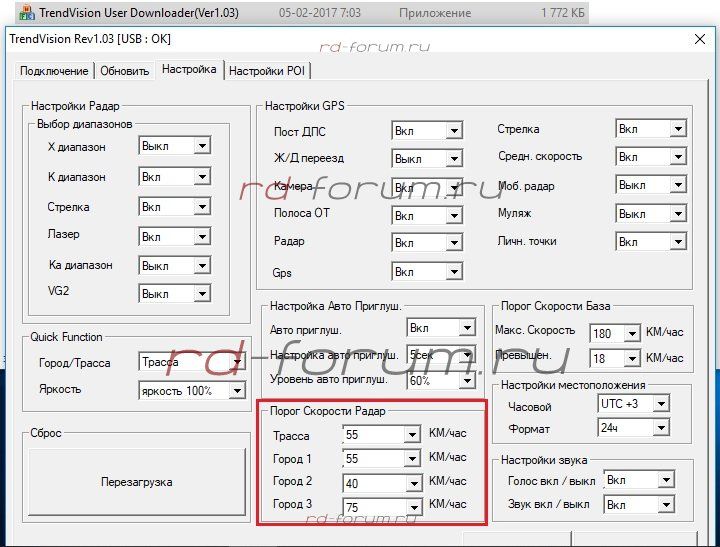Screen dimensions: 720x547
Task: Open the Обновить tab
Action: click(x=124, y=71)
